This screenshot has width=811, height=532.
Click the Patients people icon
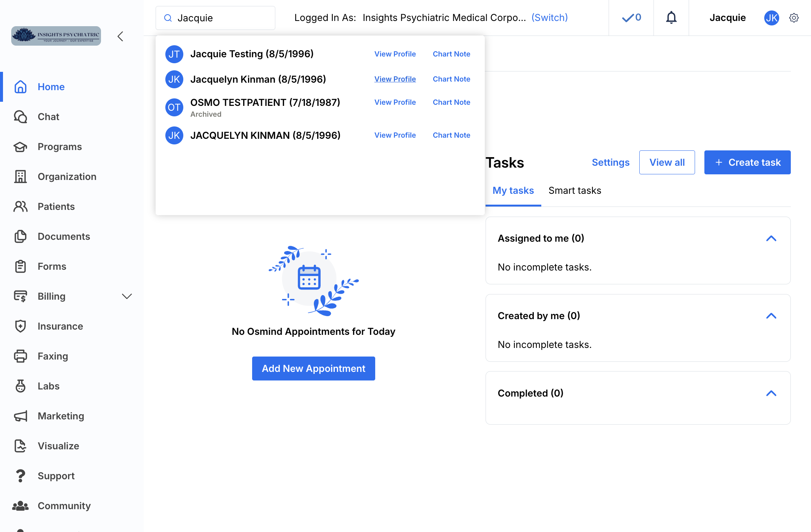click(20, 207)
